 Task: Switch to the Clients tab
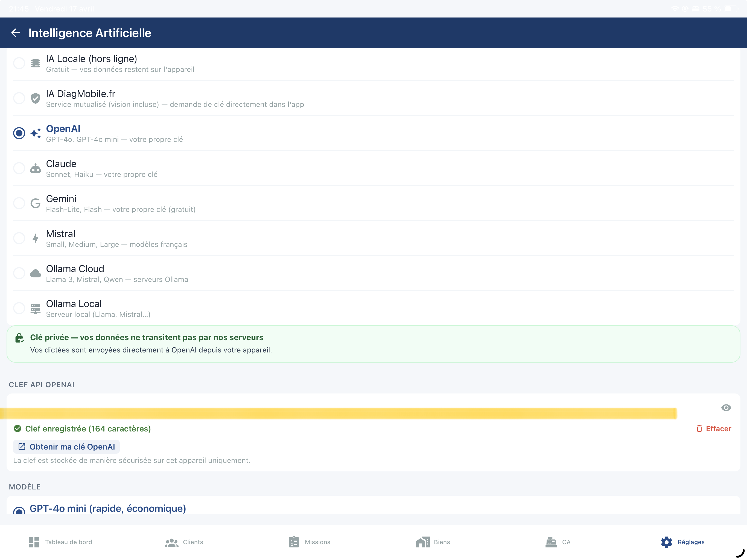coord(184,542)
